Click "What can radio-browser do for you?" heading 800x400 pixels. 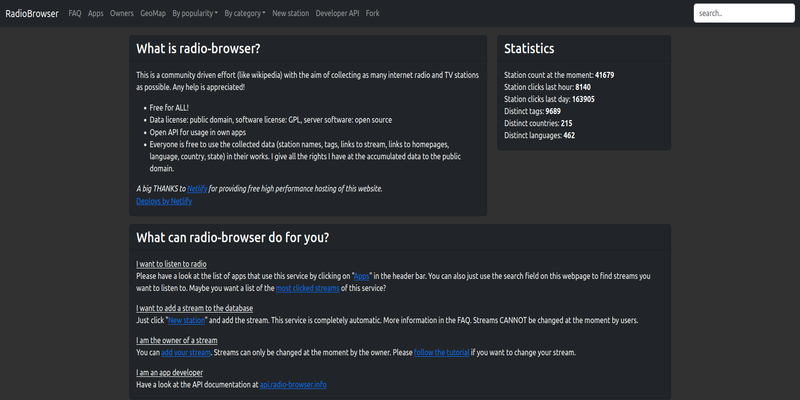(233, 238)
